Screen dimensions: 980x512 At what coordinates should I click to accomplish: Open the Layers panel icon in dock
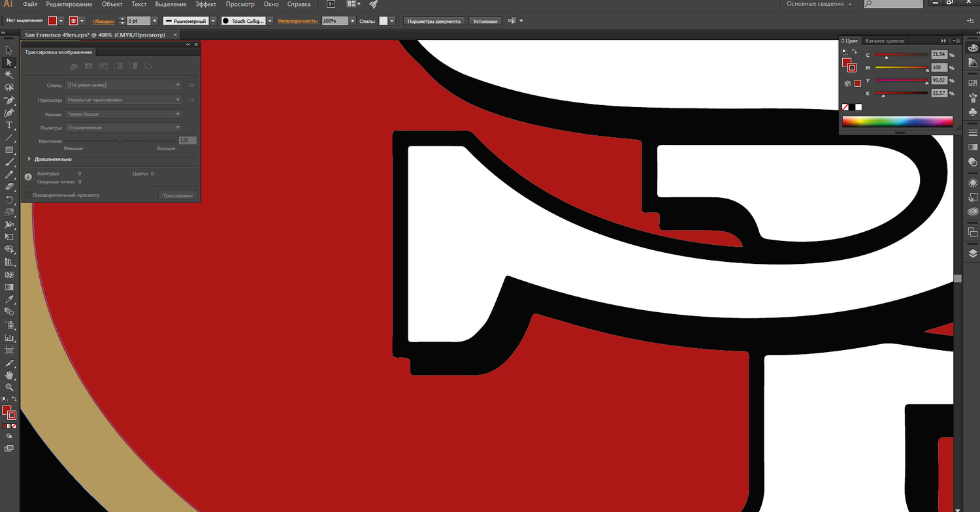973,253
